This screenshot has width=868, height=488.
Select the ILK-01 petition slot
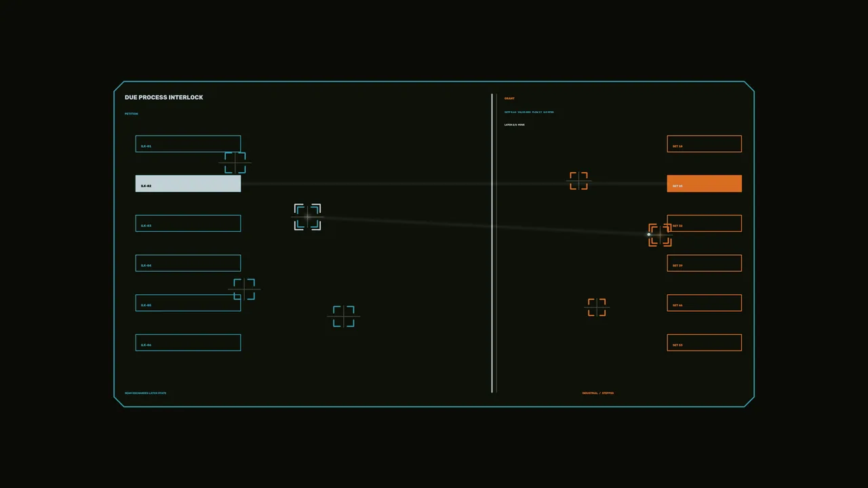pos(188,144)
